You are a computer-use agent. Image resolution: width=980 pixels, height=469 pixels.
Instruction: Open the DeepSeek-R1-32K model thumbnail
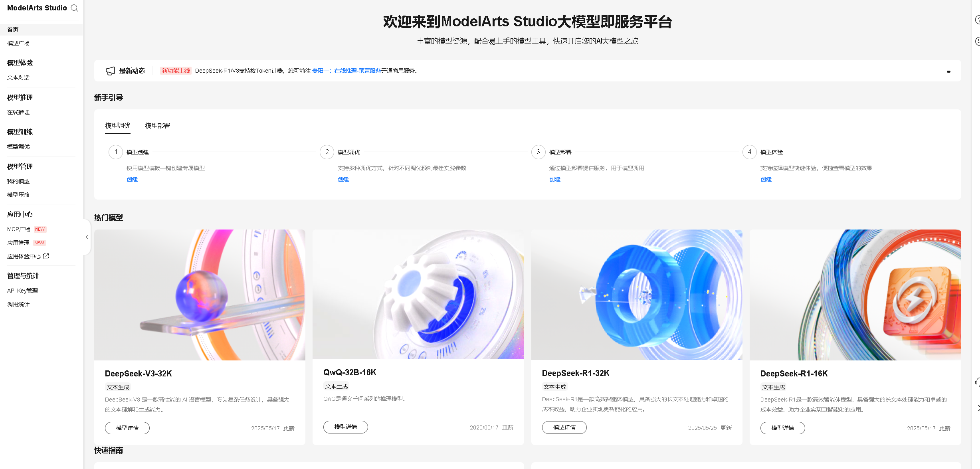pyautogui.click(x=637, y=295)
